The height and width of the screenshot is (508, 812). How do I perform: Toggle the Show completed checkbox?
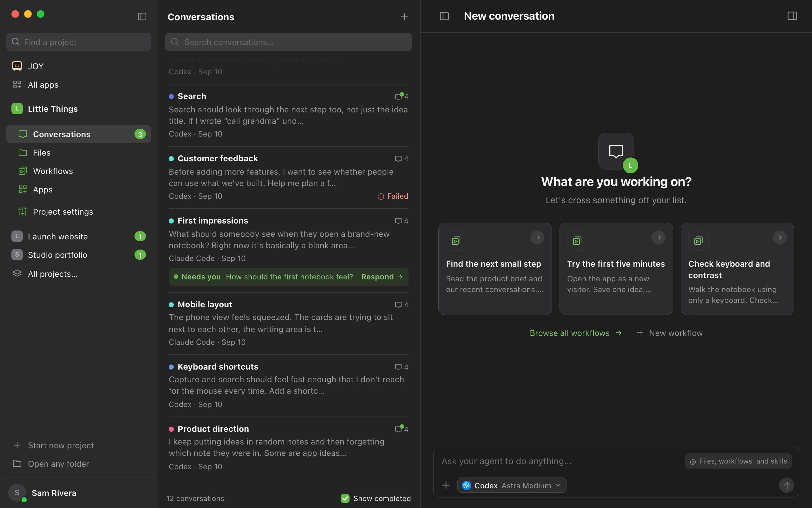tap(345, 498)
